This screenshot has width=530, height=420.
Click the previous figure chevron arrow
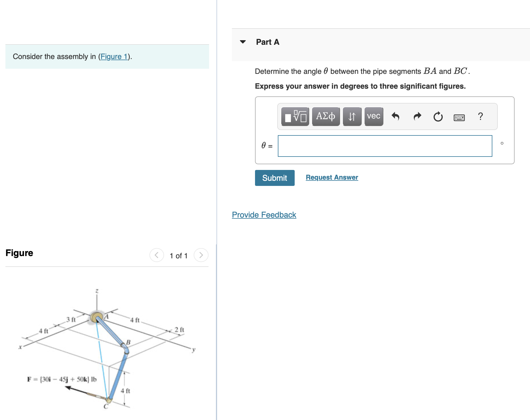[x=156, y=255]
